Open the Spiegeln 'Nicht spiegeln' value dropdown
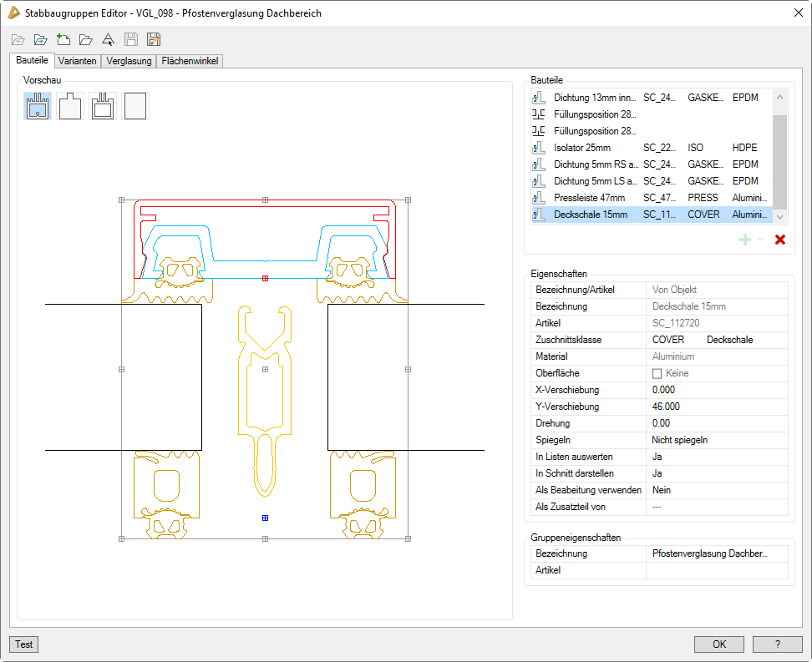The height and width of the screenshot is (662, 812). coord(718,440)
